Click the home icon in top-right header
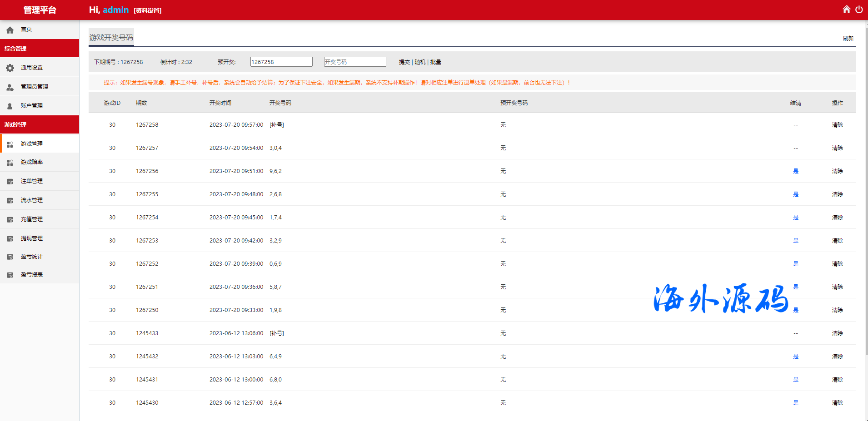The width and height of the screenshot is (868, 421). tap(846, 10)
